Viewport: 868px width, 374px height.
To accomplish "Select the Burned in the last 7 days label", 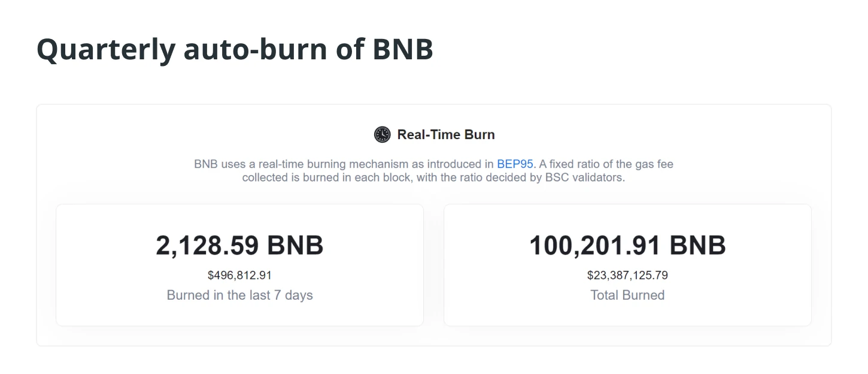I will [239, 295].
